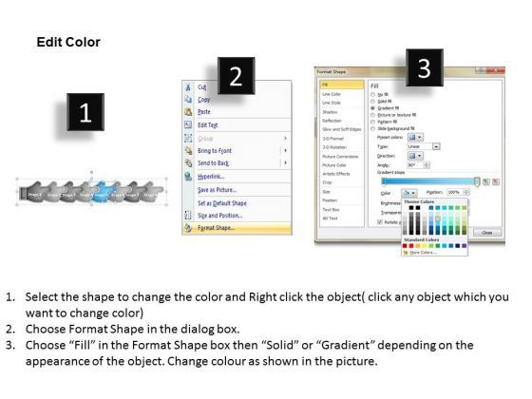Click the Paste clipboard icon
The width and height of the screenshot is (532, 399).
[188, 112]
